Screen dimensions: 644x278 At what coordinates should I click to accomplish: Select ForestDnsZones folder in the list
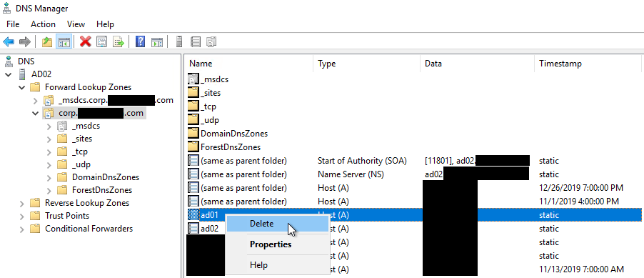(224, 147)
